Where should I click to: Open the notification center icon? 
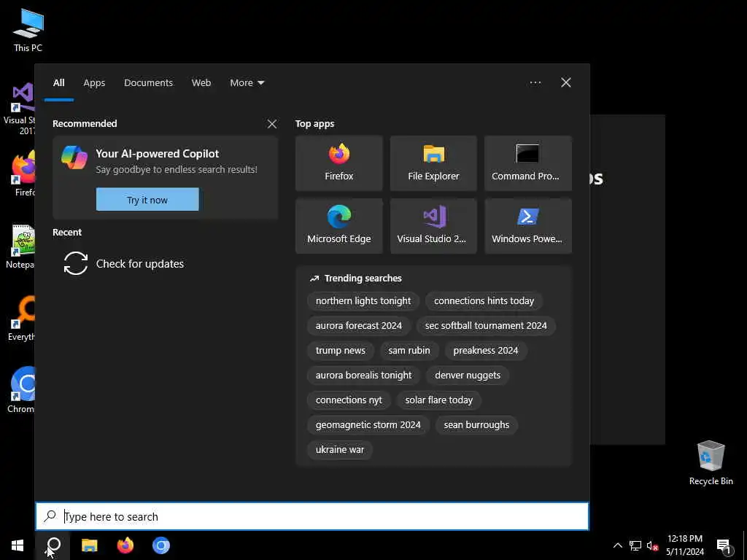click(x=723, y=545)
